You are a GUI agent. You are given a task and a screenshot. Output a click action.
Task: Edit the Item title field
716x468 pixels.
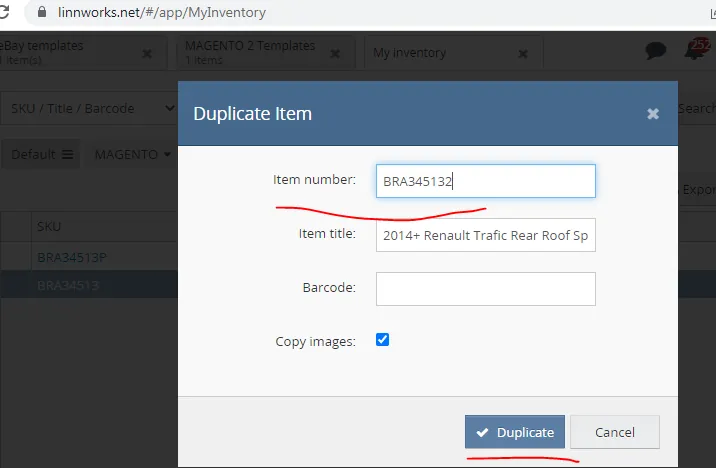point(485,235)
